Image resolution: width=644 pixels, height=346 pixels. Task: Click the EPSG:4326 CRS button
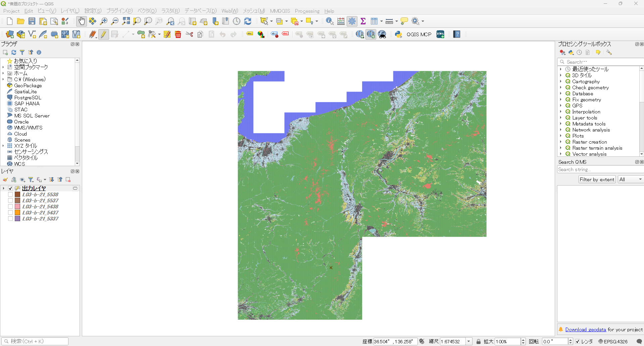[x=613, y=342]
